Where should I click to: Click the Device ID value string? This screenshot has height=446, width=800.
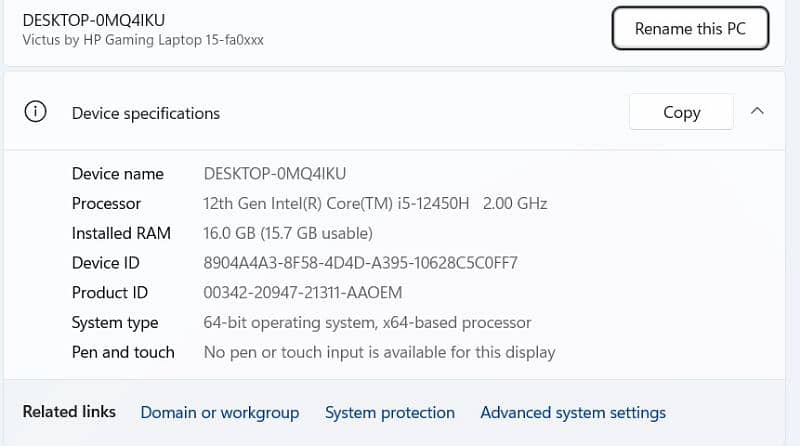(x=360, y=263)
